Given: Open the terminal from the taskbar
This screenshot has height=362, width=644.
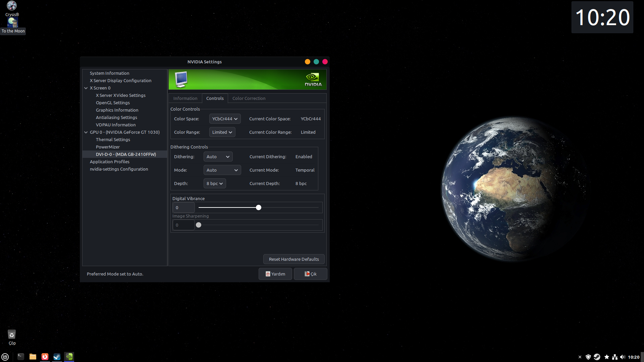Looking at the screenshot, I should click(x=21, y=357).
